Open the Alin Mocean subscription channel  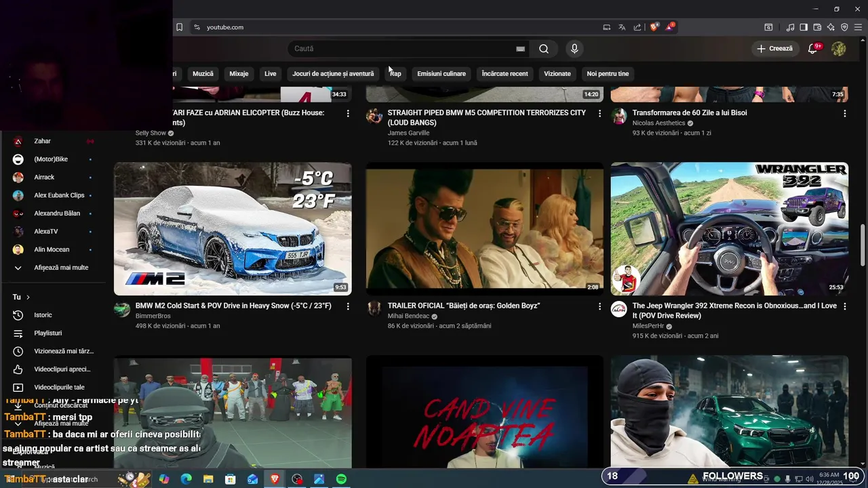coord(54,249)
